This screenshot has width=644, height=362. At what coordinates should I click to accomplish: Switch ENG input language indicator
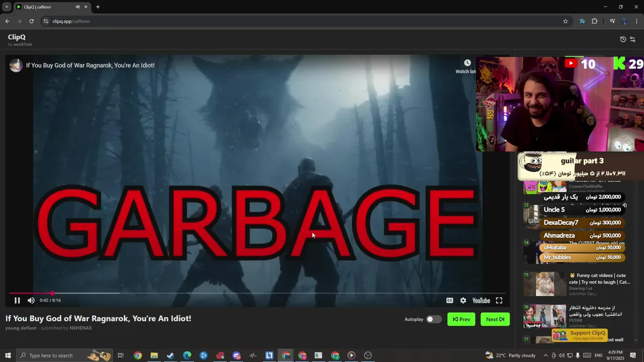(x=598, y=355)
